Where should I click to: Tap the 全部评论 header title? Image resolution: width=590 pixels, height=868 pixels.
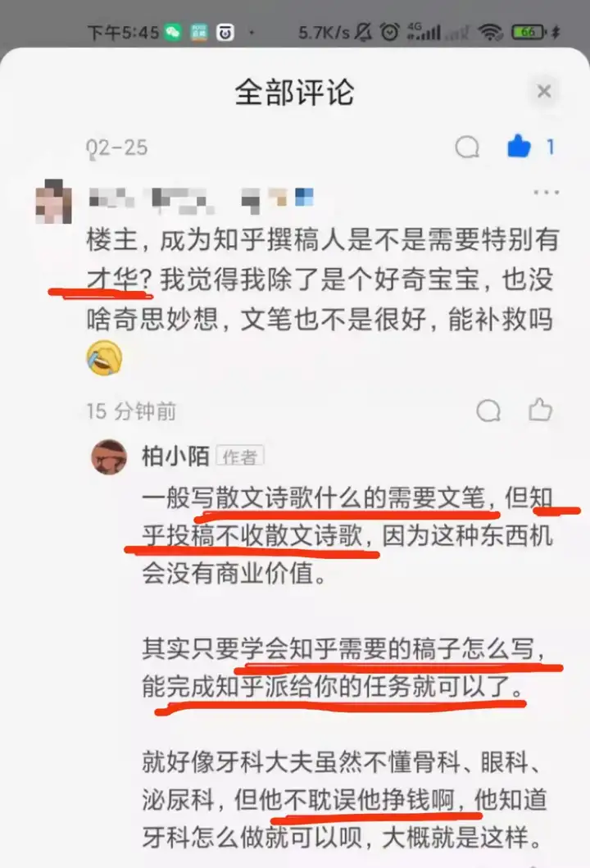pyautogui.click(x=294, y=92)
